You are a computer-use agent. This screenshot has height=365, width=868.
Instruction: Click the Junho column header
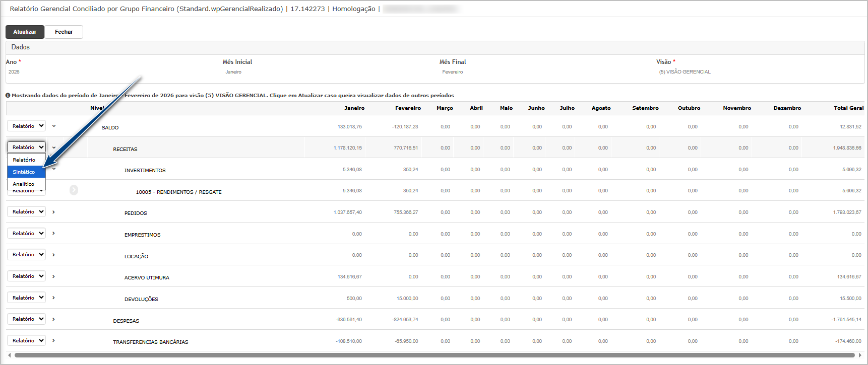click(x=536, y=108)
